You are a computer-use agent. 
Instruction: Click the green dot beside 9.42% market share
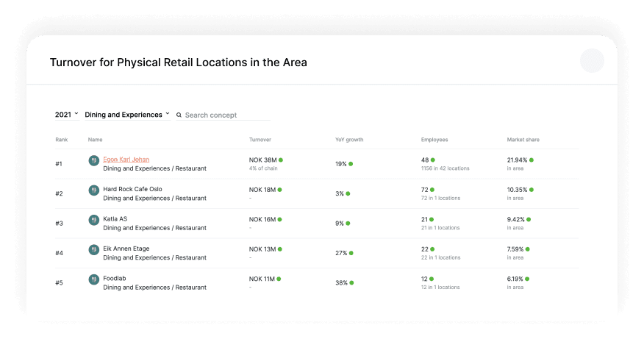point(529,219)
